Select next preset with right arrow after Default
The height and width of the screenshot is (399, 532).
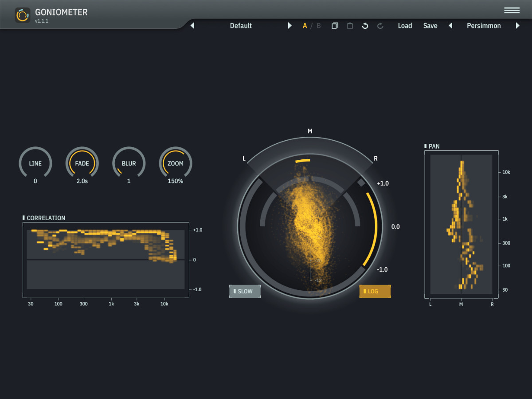(290, 26)
